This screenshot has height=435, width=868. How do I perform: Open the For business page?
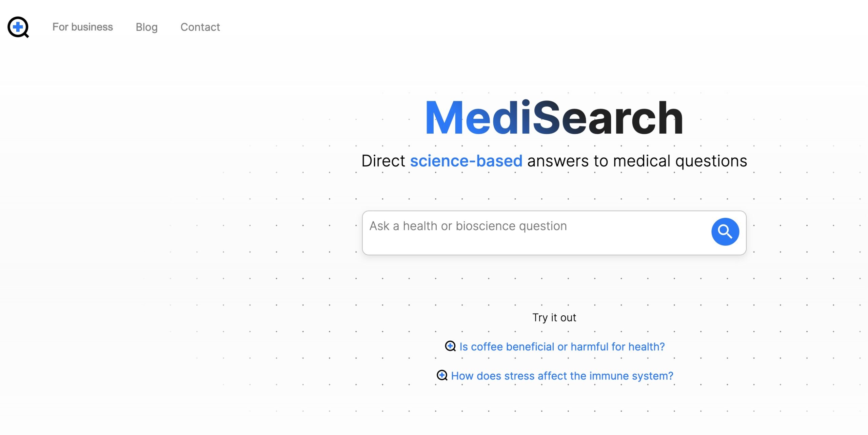point(82,27)
